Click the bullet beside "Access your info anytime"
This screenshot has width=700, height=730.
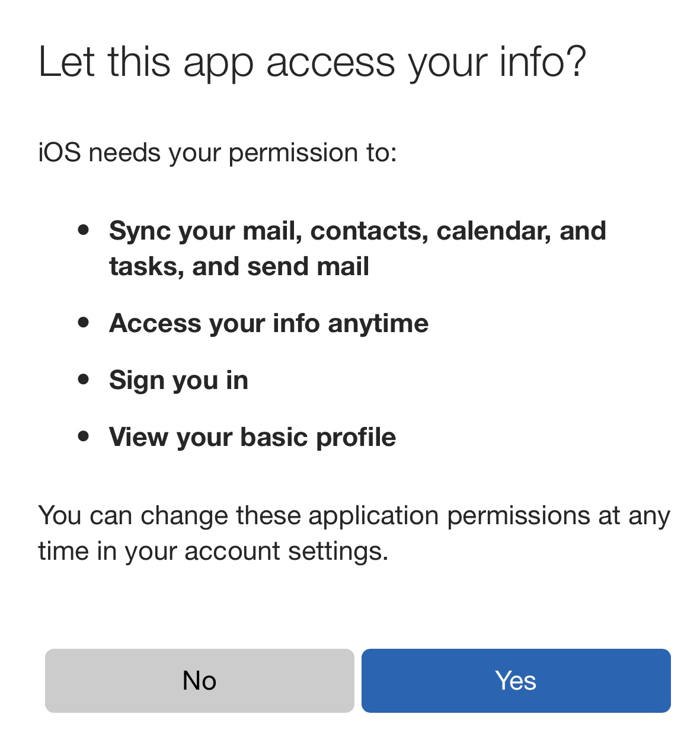coord(84,322)
